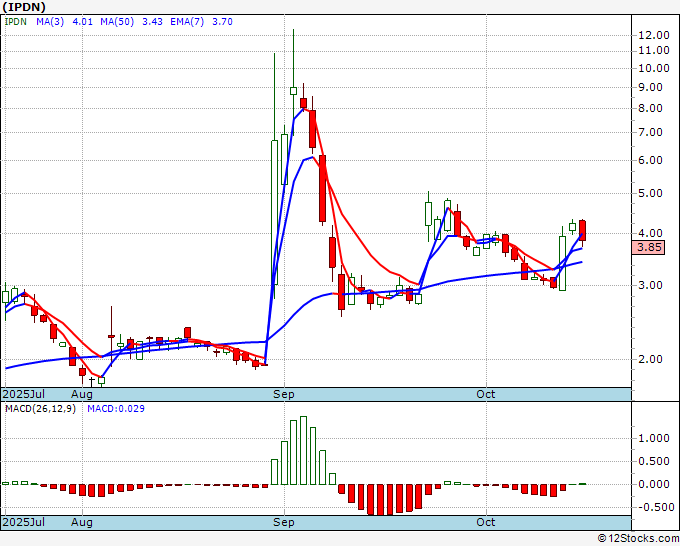Click Oct on the price chart axis
Screen dimensions: 680x546
pos(486,394)
